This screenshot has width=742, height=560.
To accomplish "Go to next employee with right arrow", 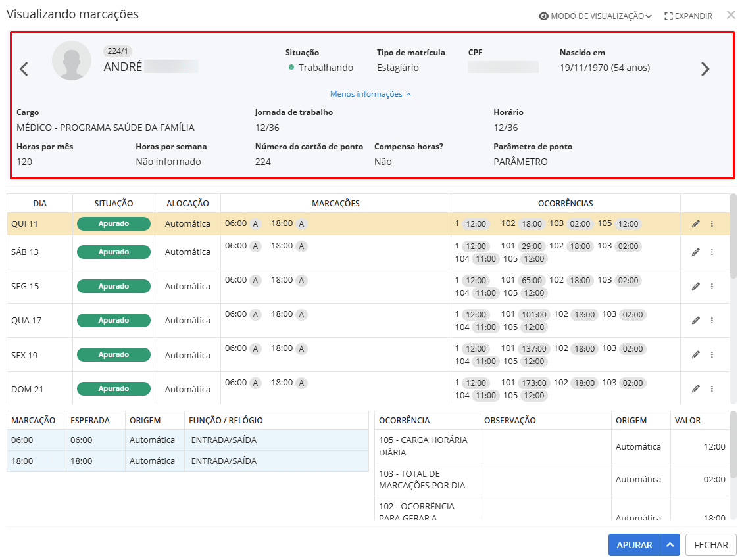I will coord(705,69).
